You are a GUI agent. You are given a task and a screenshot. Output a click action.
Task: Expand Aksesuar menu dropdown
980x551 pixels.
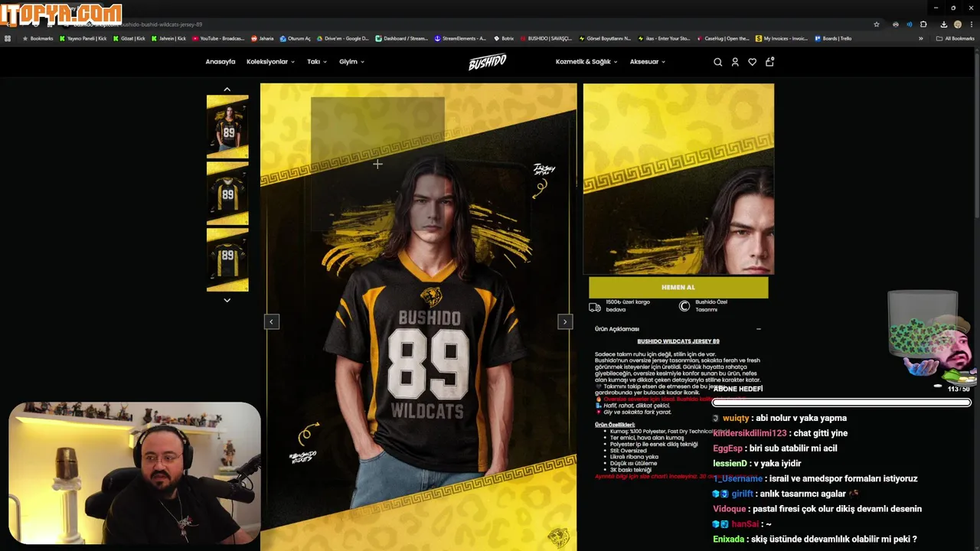pos(648,62)
